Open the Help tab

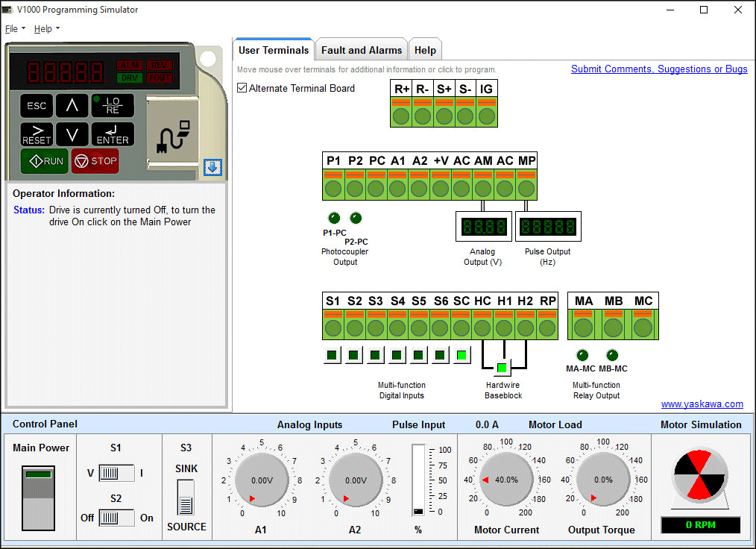(x=425, y=49)
